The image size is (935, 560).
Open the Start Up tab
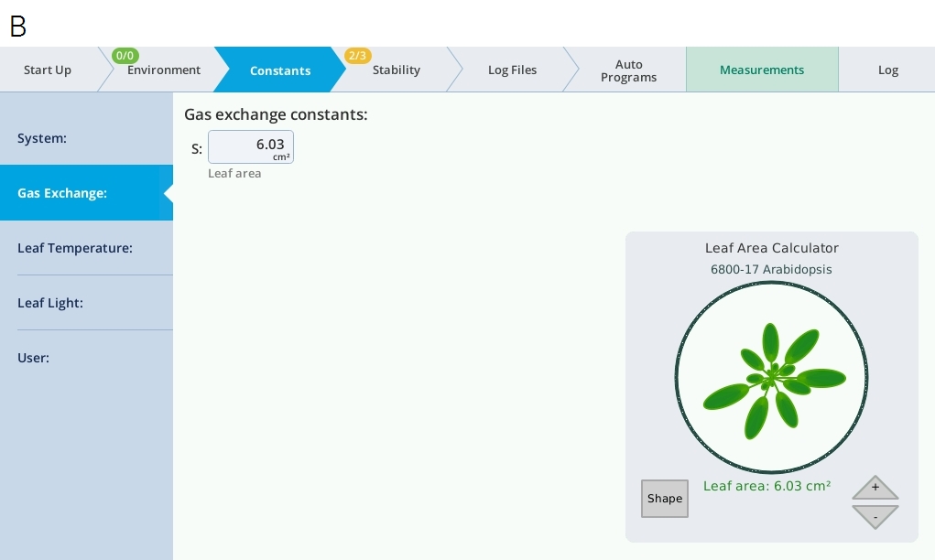48,70
